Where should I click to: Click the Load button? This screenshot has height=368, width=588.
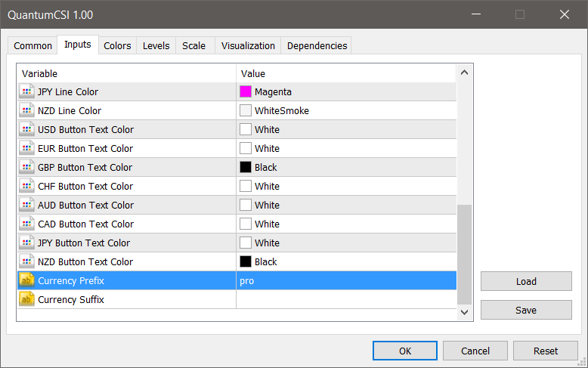tap(526, 282)
